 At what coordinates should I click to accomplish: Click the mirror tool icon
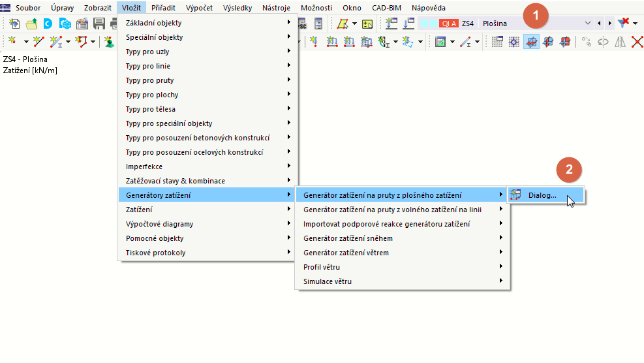click(620, 42)
